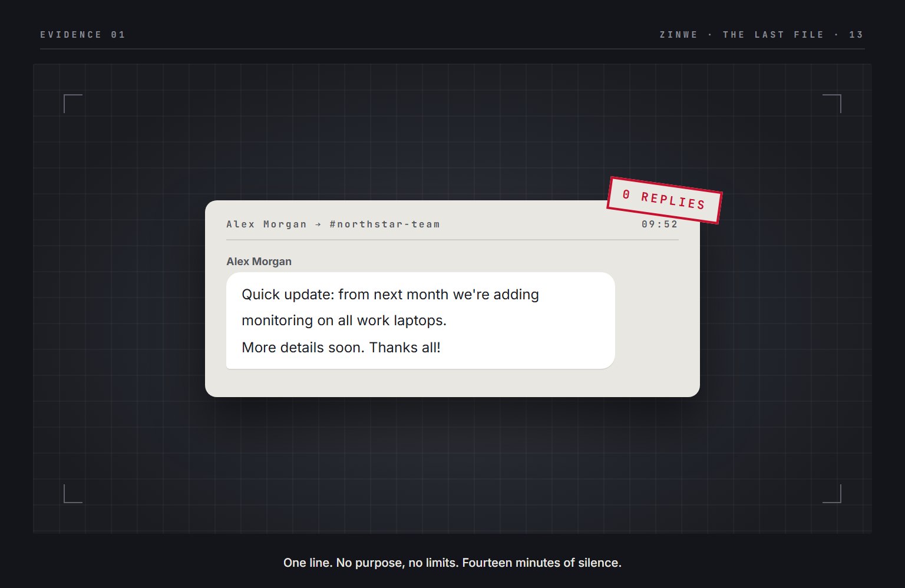This screenshot has height=588, width=905.
Task: Click the "Alex Morgan → #northstar-team" card header
Action: tap(333, 224)
